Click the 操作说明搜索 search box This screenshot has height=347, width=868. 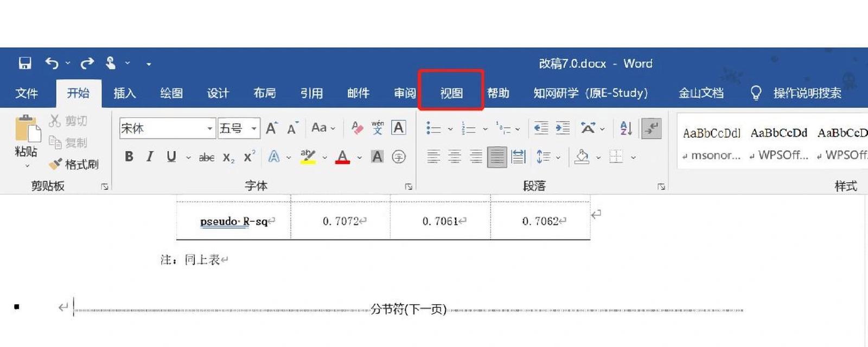point(807,93)
